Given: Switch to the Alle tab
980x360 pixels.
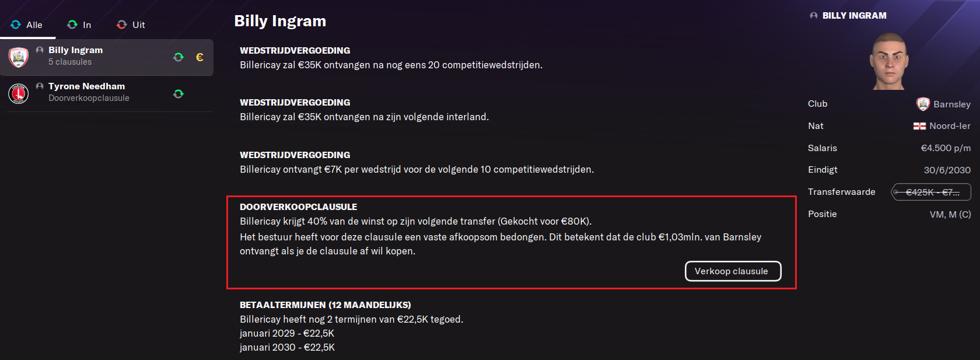Looking at the screenshot, I should [27, 25].
